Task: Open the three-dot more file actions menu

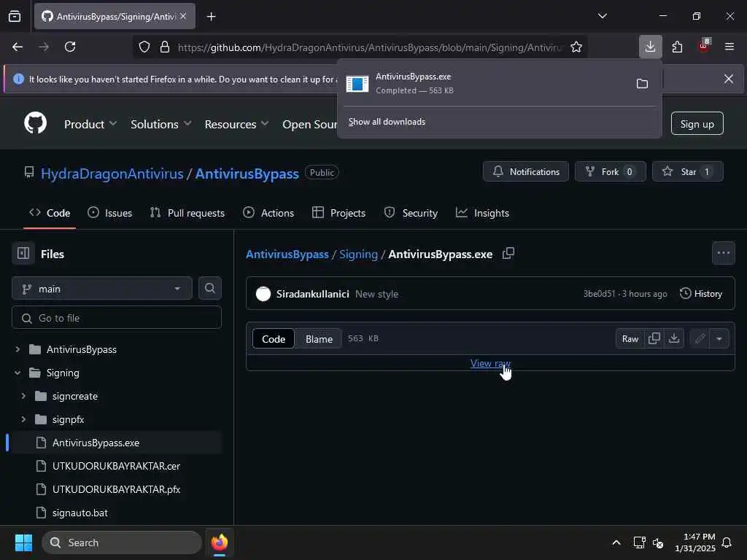Action: click(723, 253)
